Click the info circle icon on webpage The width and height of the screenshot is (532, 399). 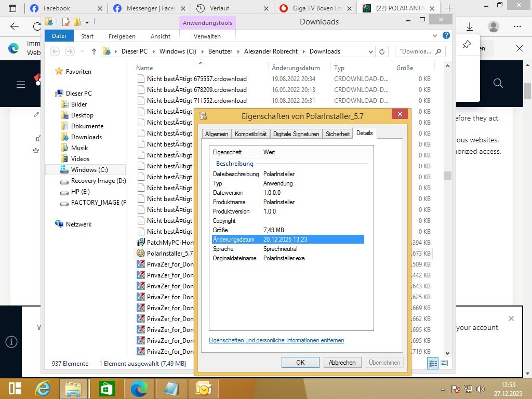pos(11,342)
